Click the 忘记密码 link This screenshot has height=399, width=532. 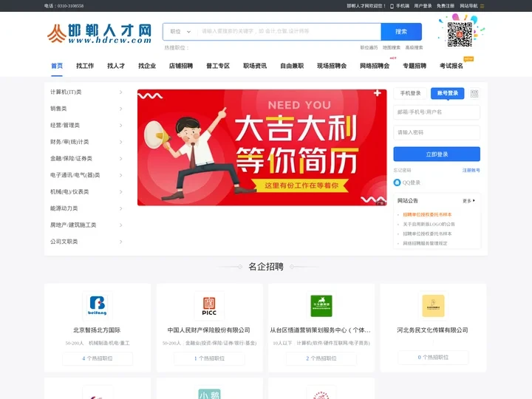coord(402,171)
